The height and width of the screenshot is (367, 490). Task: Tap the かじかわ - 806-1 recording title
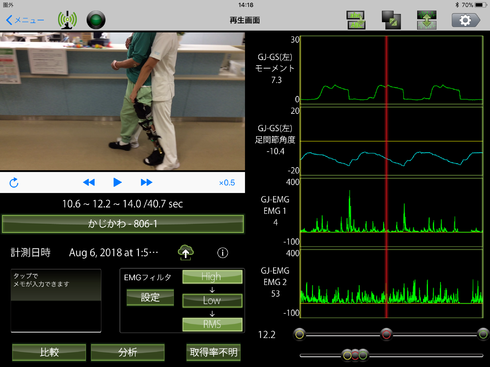pos(123,224)
